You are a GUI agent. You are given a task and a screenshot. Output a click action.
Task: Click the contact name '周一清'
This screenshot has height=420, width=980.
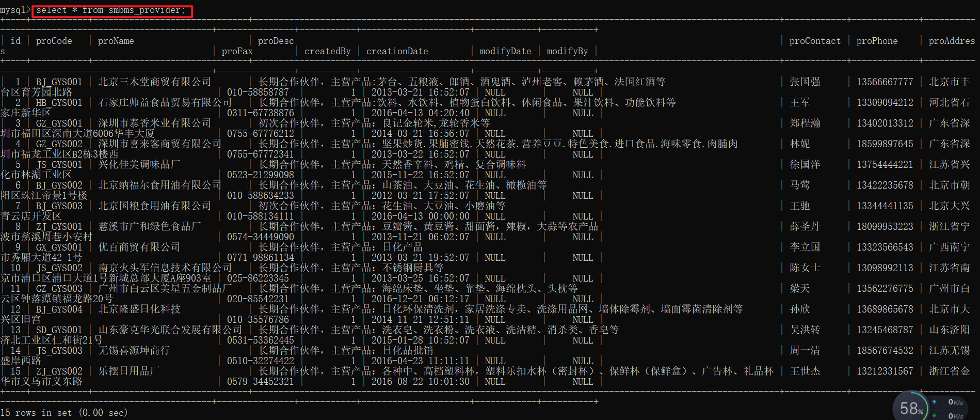pyautogui.click(x=805, y=350)
